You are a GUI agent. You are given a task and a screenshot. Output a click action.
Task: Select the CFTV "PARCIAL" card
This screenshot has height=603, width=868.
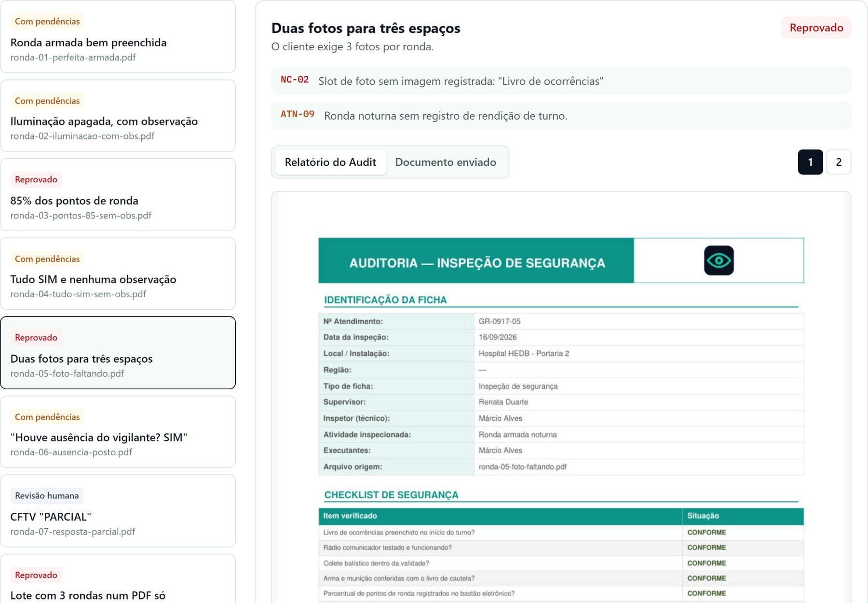pyautogui.click(x=118, y=511)
